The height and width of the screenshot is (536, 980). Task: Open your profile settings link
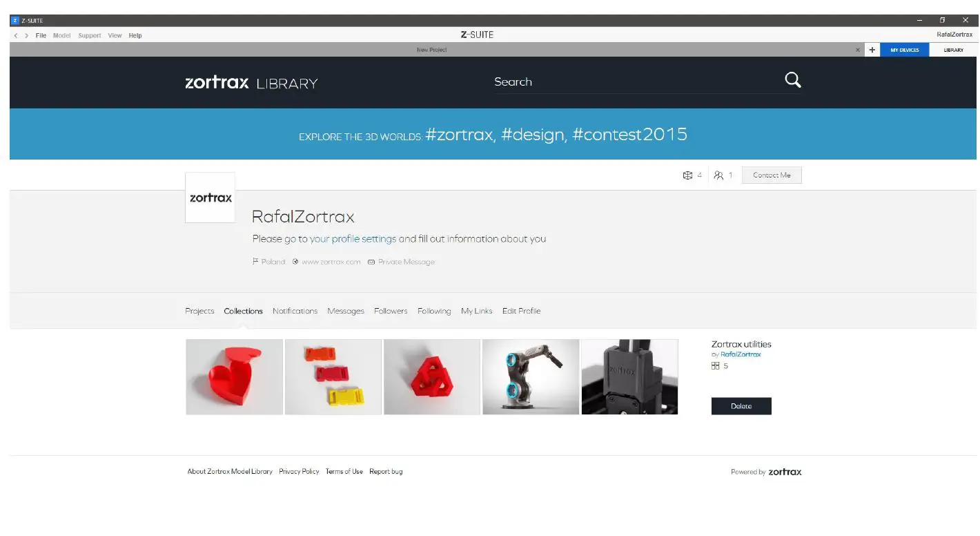[x=353, y=238]
